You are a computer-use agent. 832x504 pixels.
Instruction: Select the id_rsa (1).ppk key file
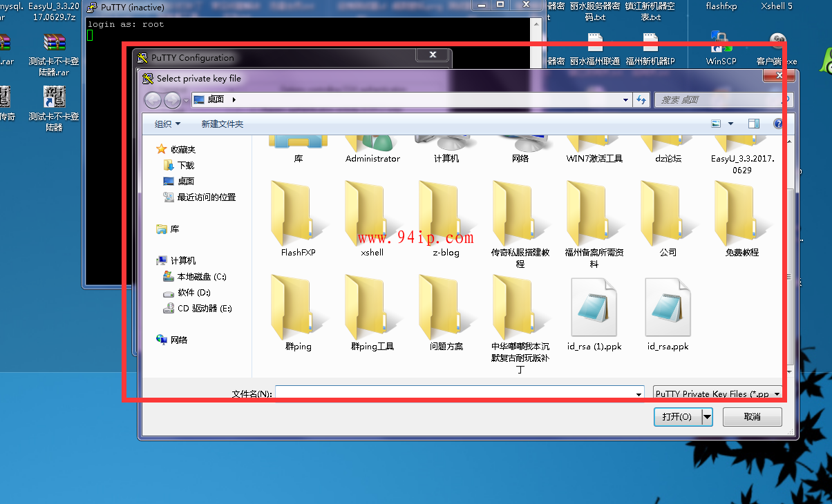coord(594,315)
